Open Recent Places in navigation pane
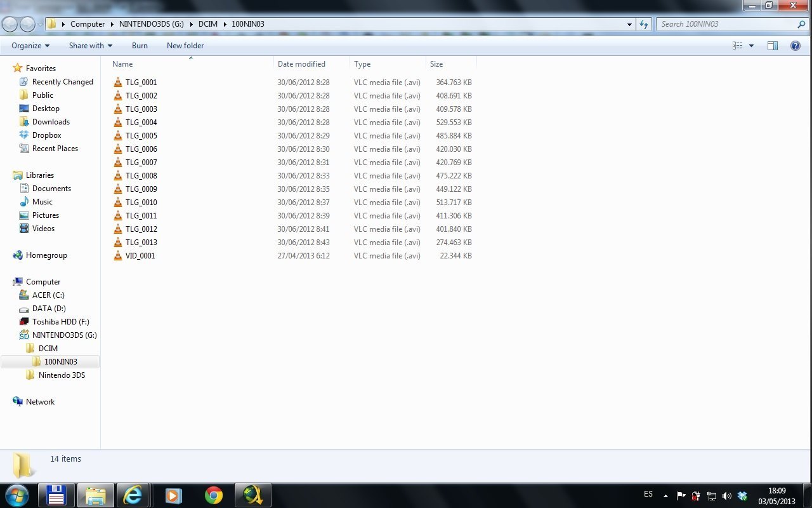The height and width of the screenshot is (508, 812). [x=55, y=149]
